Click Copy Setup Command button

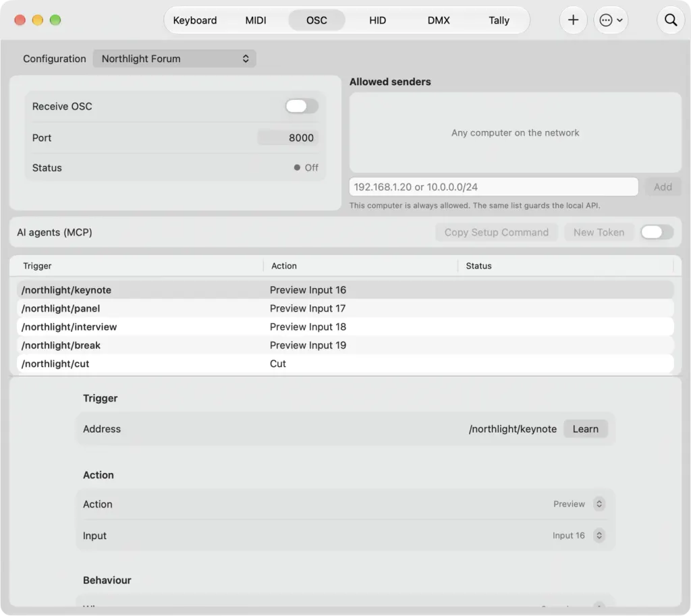(496, 232)
